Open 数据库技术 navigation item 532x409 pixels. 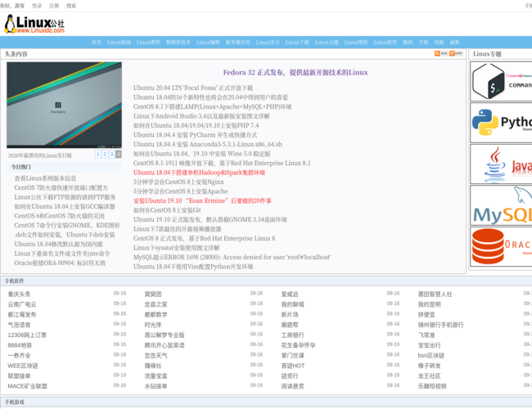(178, 43)
